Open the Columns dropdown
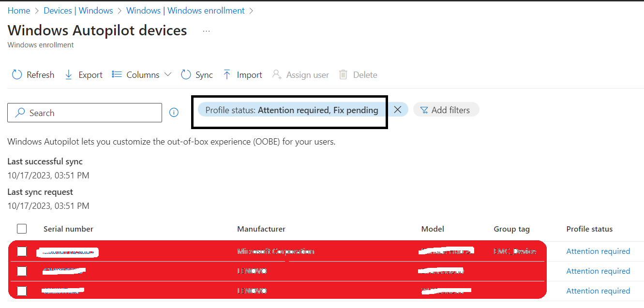This screenshot has height=308, width=644. click(x=142, y=75)
